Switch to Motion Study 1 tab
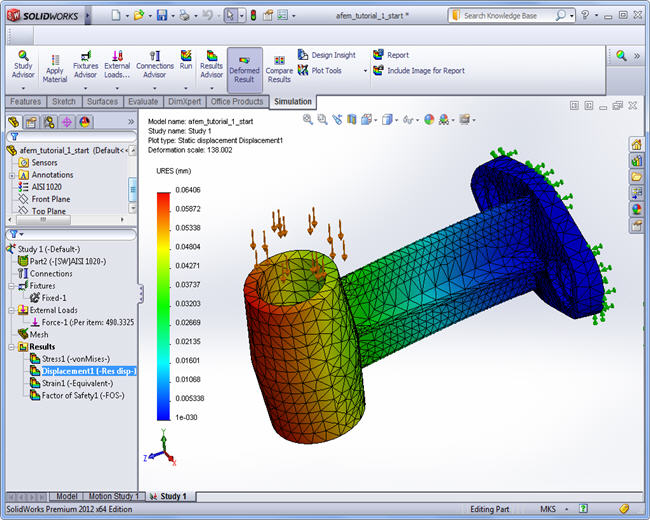 113,496
